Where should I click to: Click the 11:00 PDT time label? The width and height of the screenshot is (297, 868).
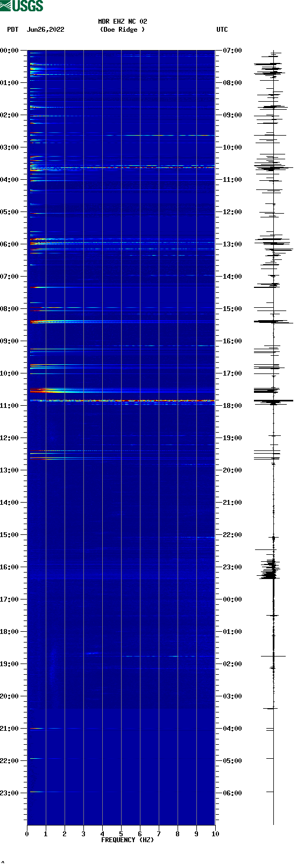(x=10, y=406)
